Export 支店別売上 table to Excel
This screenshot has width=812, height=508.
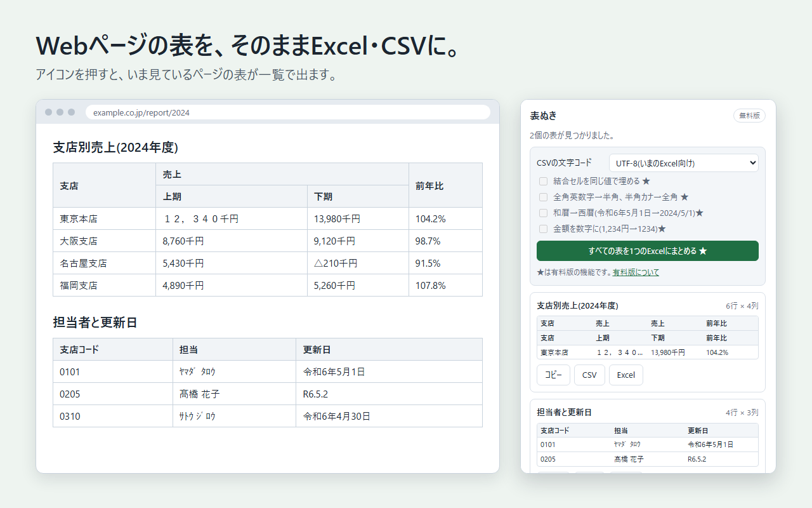[626, 375]
